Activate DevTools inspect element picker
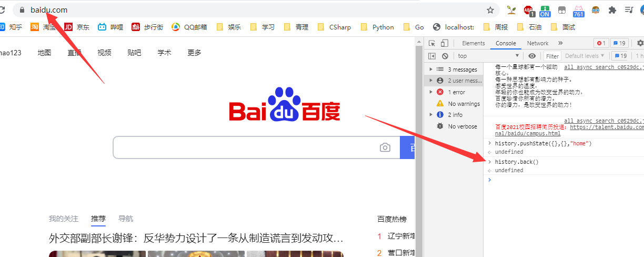The image size is (644, 257). (432, 43)
